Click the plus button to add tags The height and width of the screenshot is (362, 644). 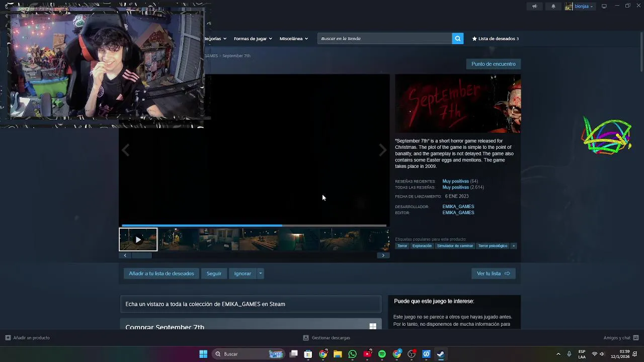pos(514,246)
